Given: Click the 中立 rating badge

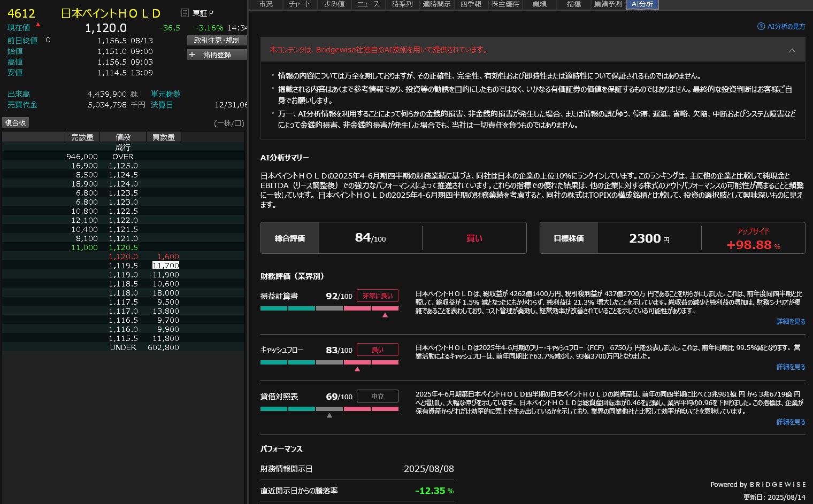Looking at the screenshot, I should 378,397.
